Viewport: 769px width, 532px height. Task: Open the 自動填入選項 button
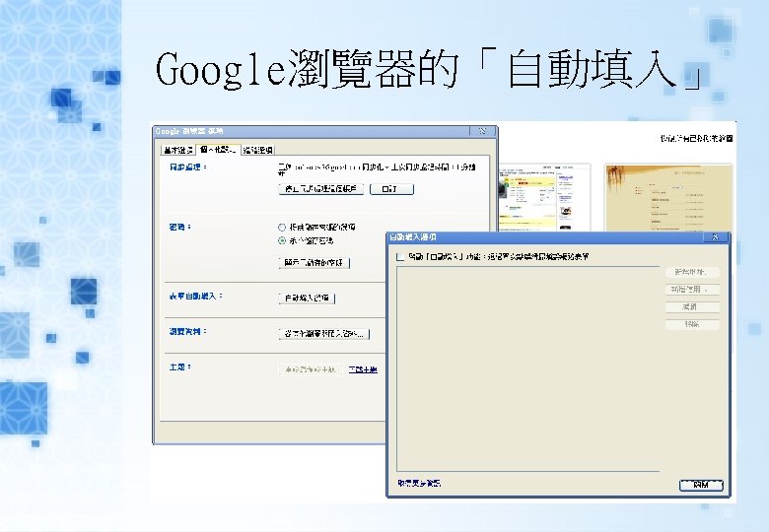click(x=307, y=299)
